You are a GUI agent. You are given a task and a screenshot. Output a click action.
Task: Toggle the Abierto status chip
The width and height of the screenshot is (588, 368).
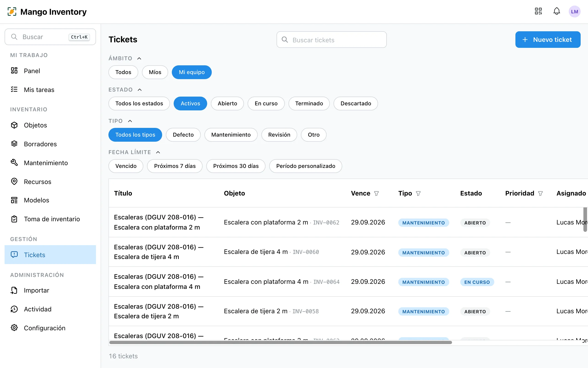pos(227,103)
